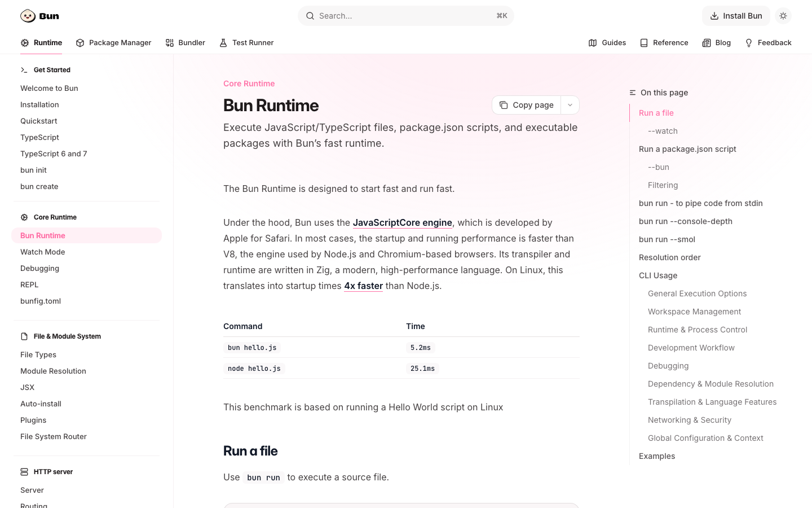This screenshot has height=508, width=812.
Task: Toggle light/dark theme with sun icon
Action: (x=783, y=16)
